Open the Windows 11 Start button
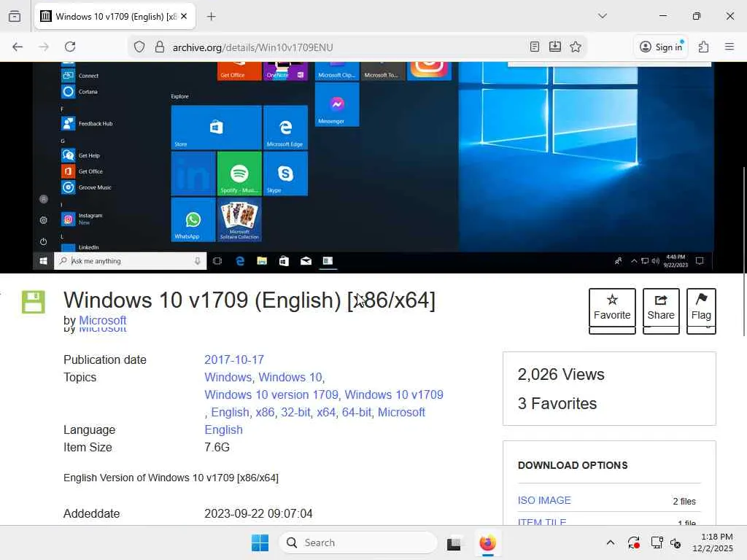The width and height of the screenshot is (747, 560). click(260, 542)
